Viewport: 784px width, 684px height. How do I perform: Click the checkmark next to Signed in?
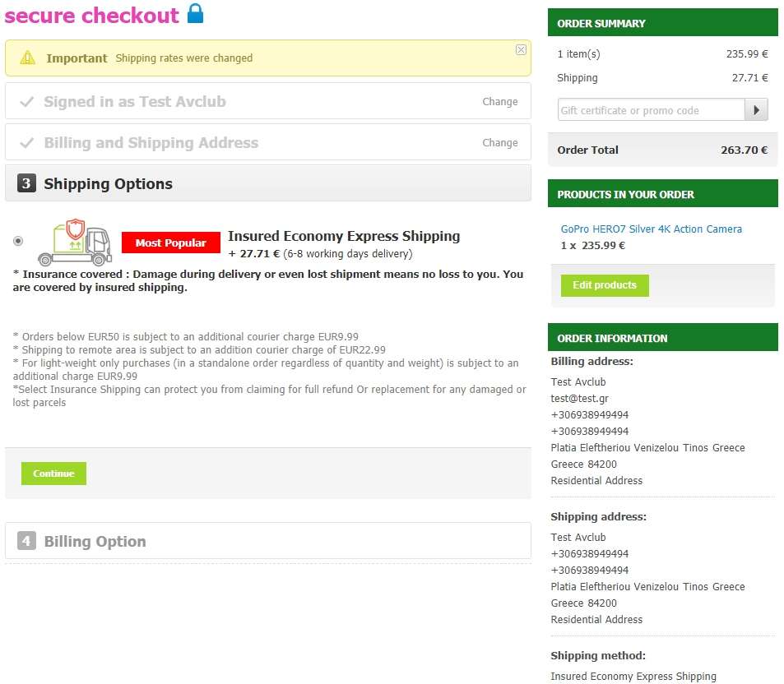26,102
